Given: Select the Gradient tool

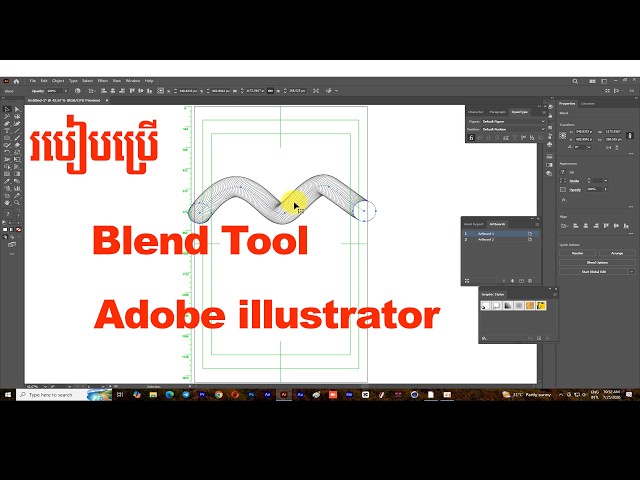Looking at the screenshot, I should pyautogui.click(x=17, y=174).
